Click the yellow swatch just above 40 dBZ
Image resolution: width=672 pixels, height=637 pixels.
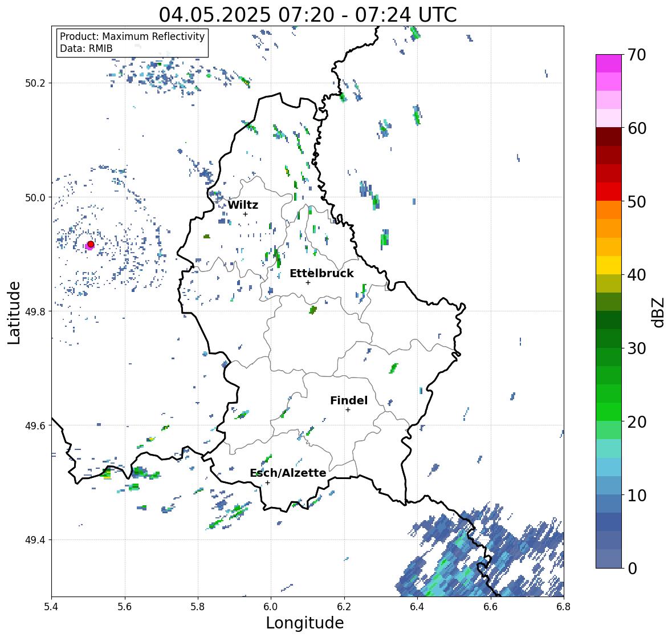point(609,265)
